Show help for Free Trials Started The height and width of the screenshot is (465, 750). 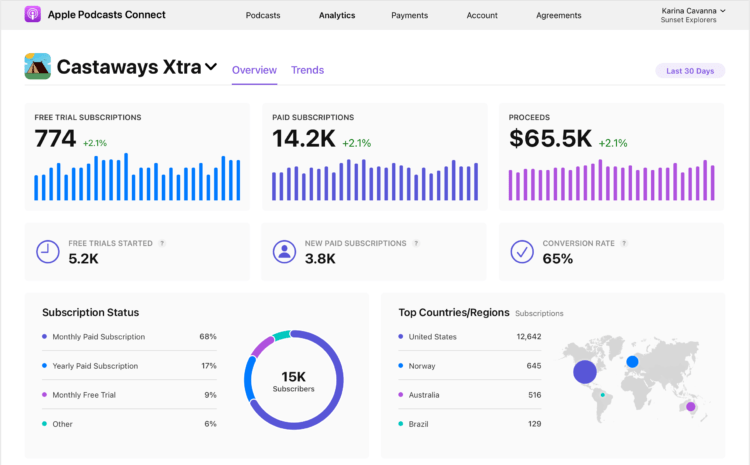pos(162,243)
